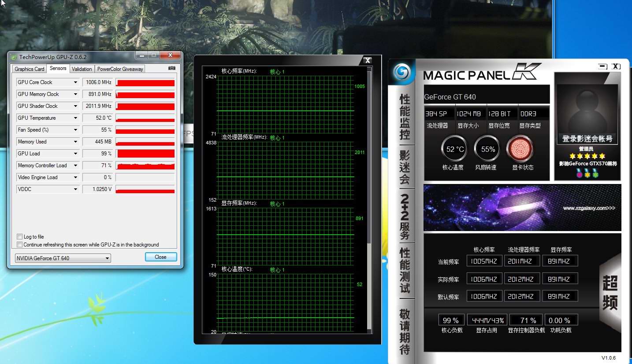Screen dimensions: 632x364
Task: Open the NVIDIA GeForce GT 640 selector
Action: point(63,258)
